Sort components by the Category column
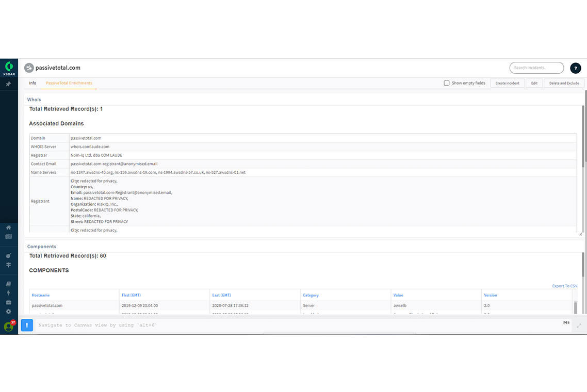Image resolution: width=587 pixels, height=392 pixels. [311, 296]
